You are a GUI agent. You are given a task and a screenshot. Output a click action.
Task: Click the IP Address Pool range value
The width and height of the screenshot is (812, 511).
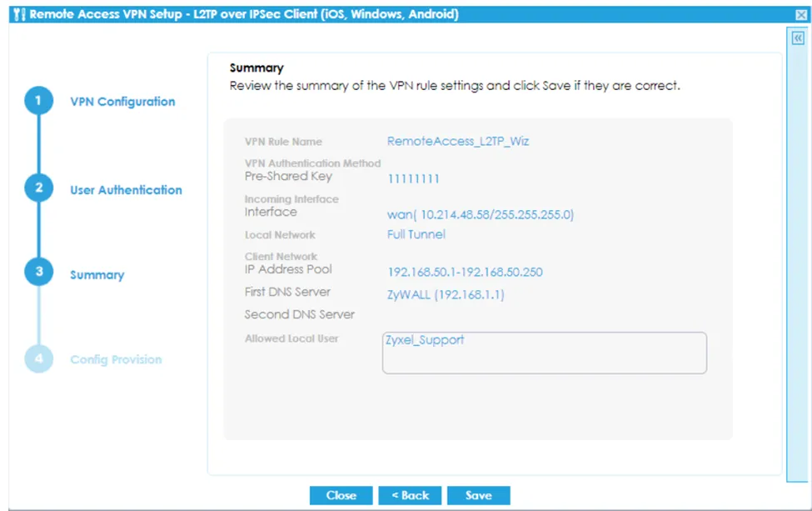point(466,273)
